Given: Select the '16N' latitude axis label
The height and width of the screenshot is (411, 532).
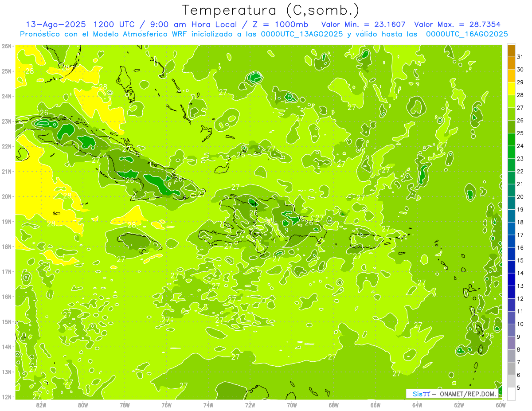Looking at the screenshot, I should 7,297.
